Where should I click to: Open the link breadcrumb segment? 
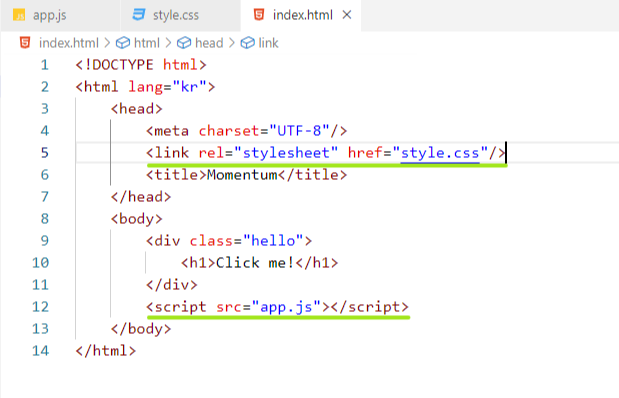coord(268,43)
